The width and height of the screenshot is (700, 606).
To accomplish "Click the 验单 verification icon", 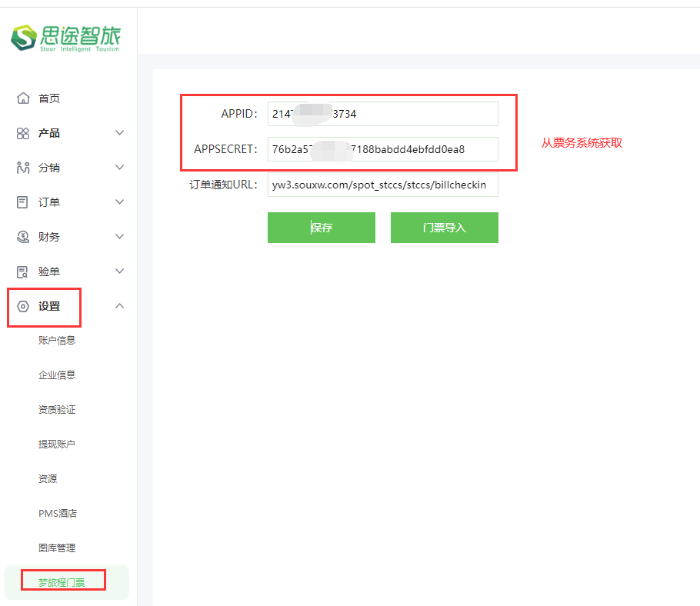I will pyautogui.click(x=23, y=271).
